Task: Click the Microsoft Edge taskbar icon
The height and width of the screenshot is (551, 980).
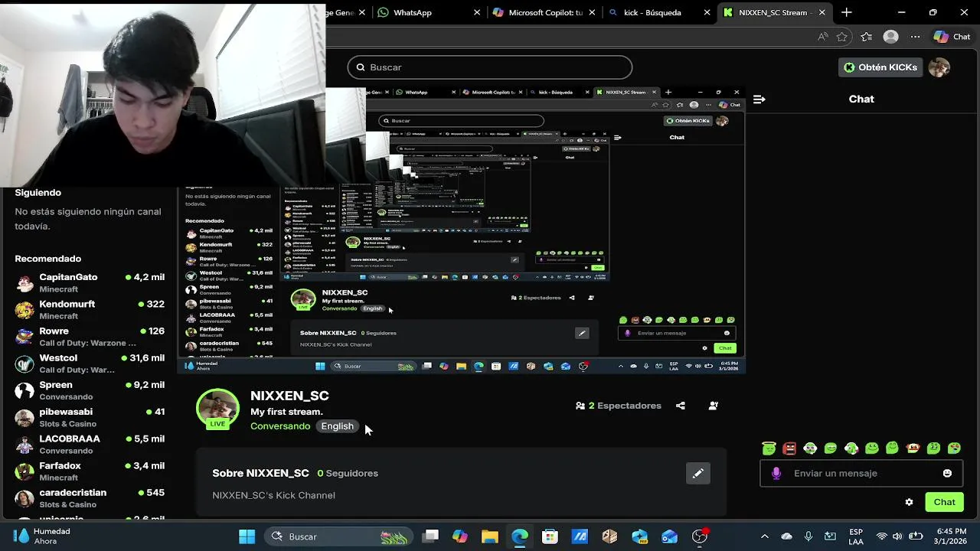Action: 519,536
